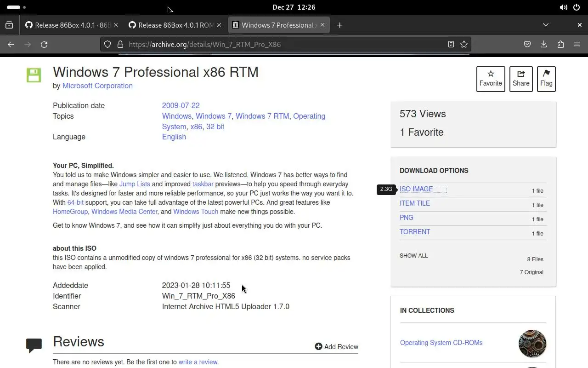
Task: Click the padlock site security icon
Action: coord(120,45)
